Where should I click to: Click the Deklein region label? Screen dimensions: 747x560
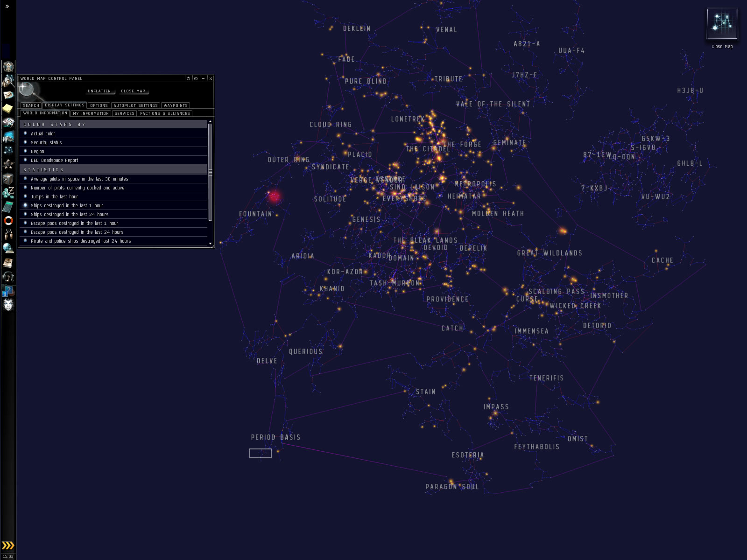point(357,28)
